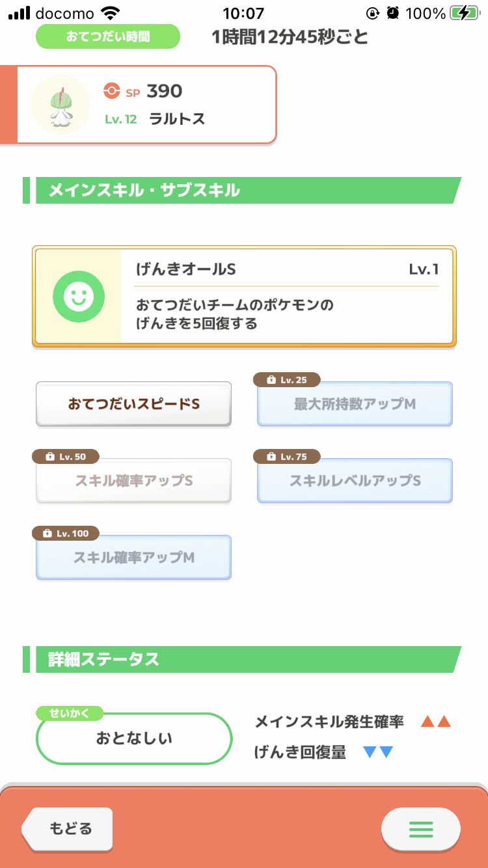Tap the lock icon on Lv. 100 badge
Image resolution: width=488 pixels, height=868 pixels.
47,534
